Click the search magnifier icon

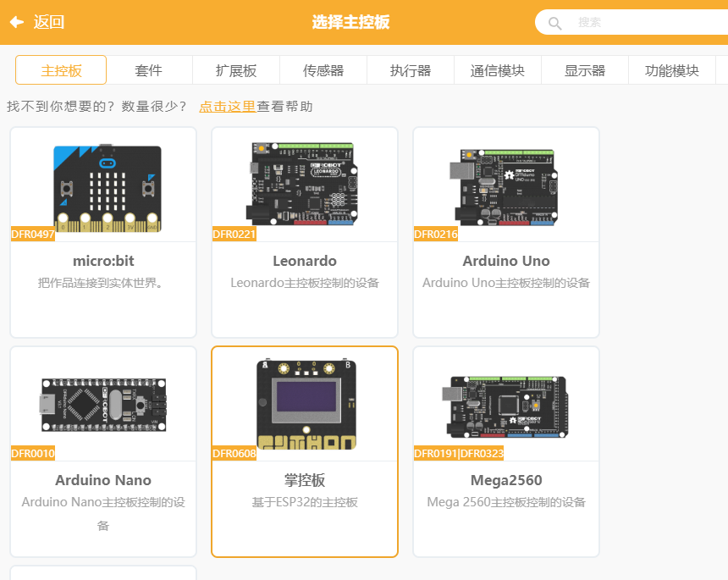tap(554, 23)
